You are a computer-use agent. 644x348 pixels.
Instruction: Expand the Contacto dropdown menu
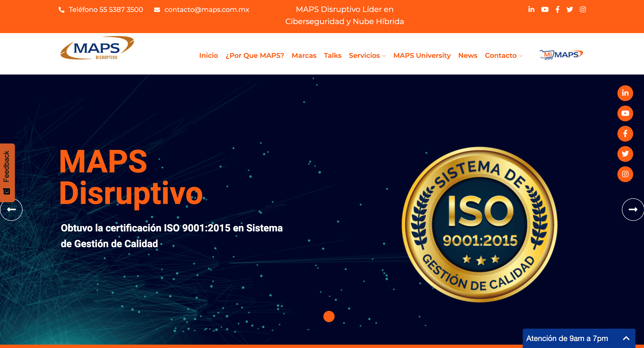coord(503,55)
